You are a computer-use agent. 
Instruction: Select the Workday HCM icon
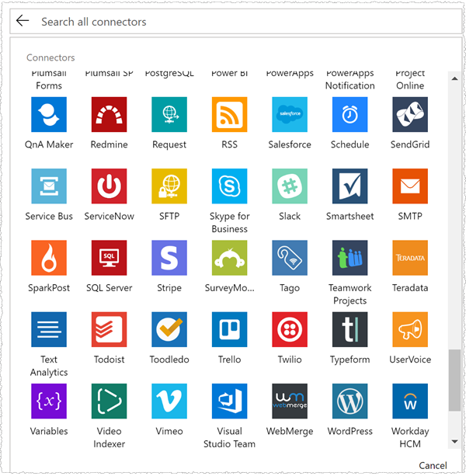pyautogui.click(x=410, y=401)
